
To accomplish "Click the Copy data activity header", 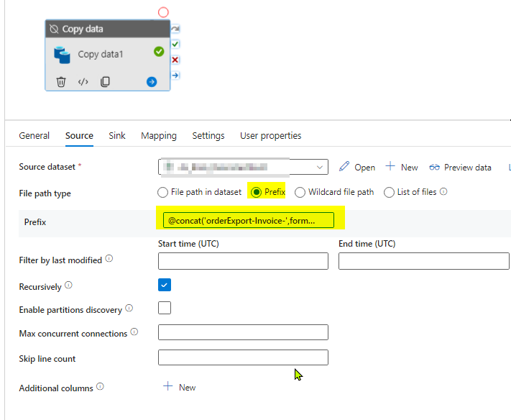I will point(108,29).
